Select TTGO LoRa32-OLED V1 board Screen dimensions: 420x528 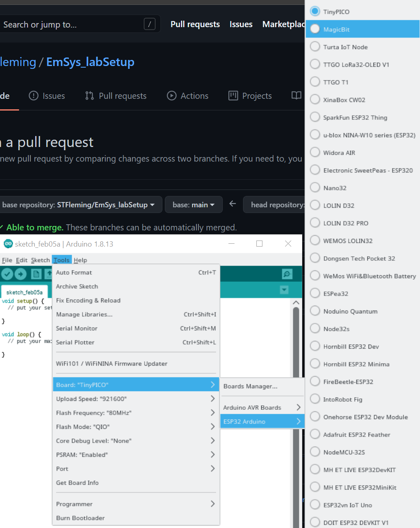tap(363, 64)
